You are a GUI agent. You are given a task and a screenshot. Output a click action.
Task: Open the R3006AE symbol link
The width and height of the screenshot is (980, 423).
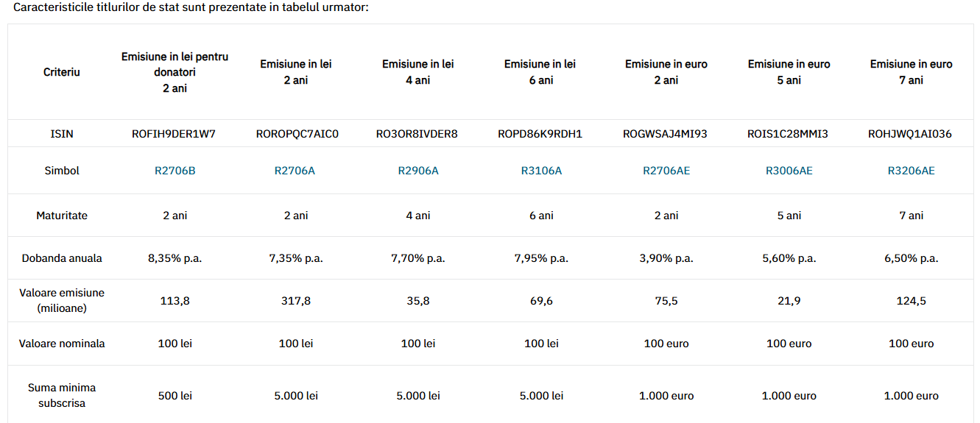(789, 171)
